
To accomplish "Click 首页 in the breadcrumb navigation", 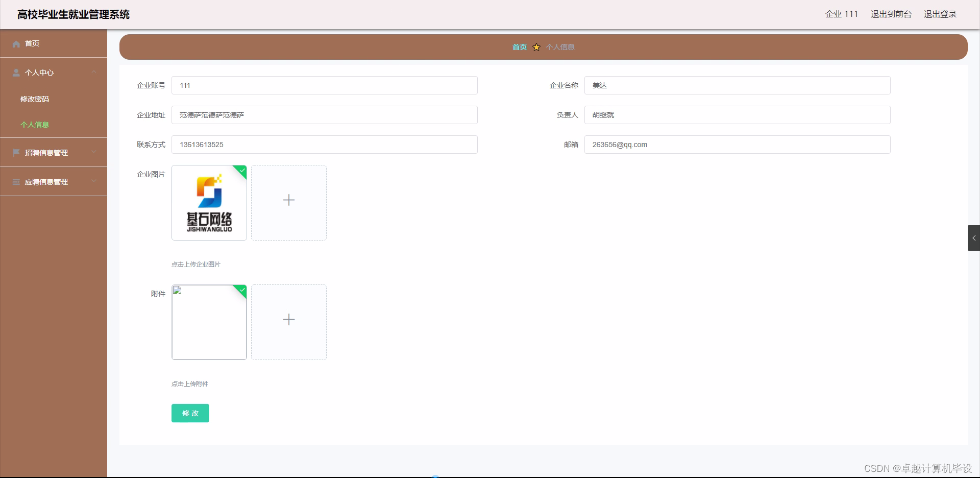I will point(519,46).
